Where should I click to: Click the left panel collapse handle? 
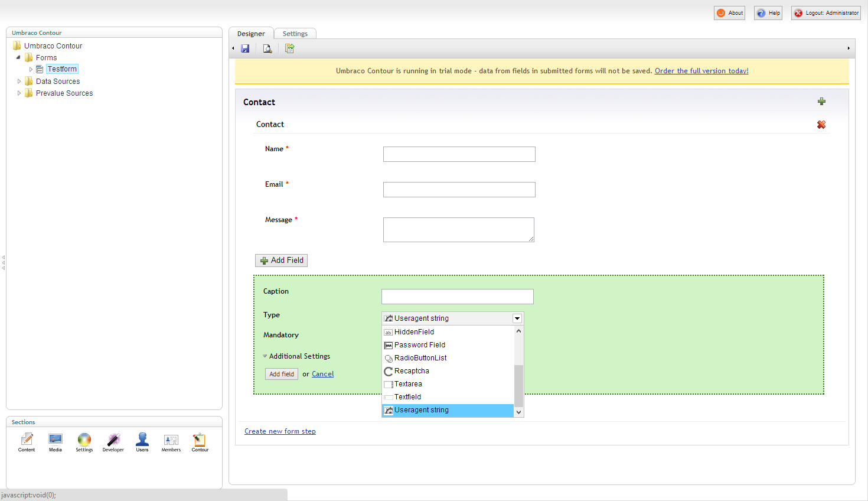pyautogui.click(x=3, y=263)
